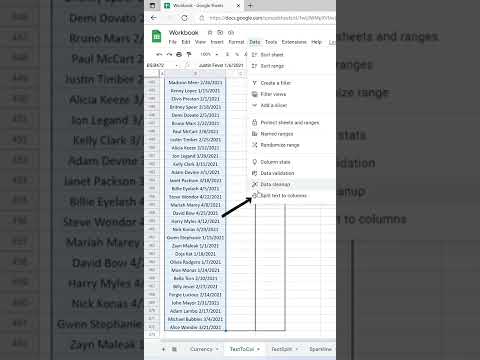Image resolution: width=480 pixels, height=360 pixels.
Task: Click the cloud status icon
Action: pos(231,32)
